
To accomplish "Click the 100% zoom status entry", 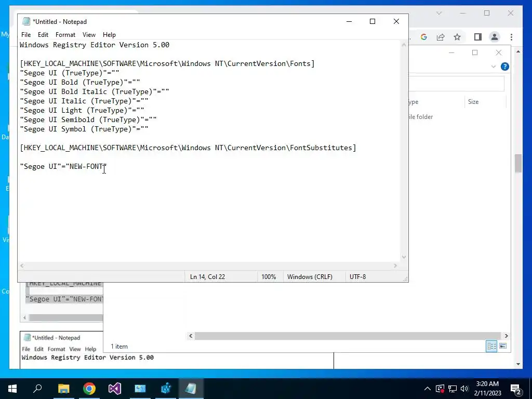I will click(x=269, y=277).
